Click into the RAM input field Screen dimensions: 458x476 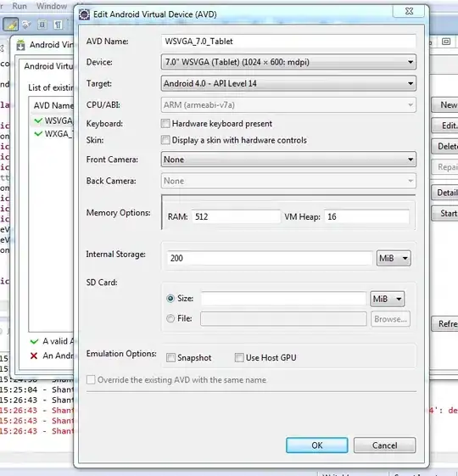pyautogui.click(x=236, y=216)
